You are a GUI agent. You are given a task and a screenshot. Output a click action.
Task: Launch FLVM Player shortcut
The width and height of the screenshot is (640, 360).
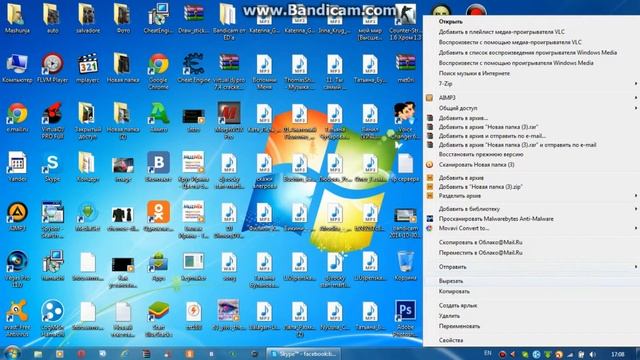point(52,68)
